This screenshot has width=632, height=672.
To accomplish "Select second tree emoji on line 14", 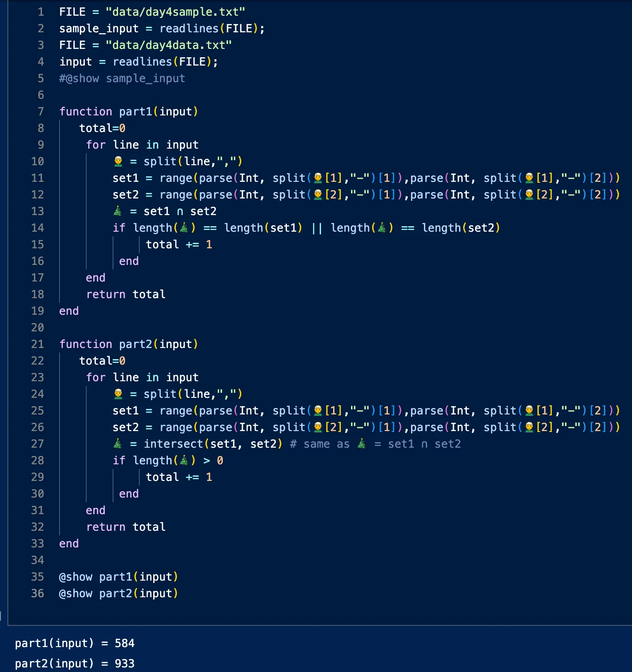I will [382, 228].
